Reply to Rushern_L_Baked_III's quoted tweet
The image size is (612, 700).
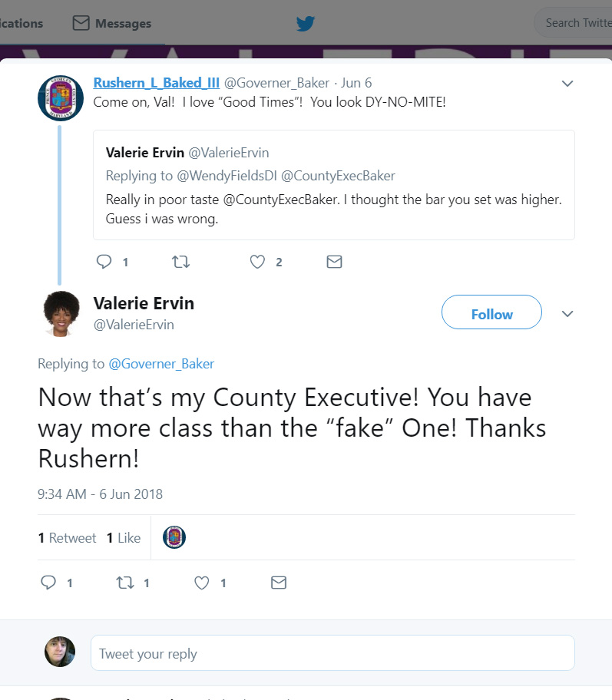pyautogui.click(x=104, y=262)
